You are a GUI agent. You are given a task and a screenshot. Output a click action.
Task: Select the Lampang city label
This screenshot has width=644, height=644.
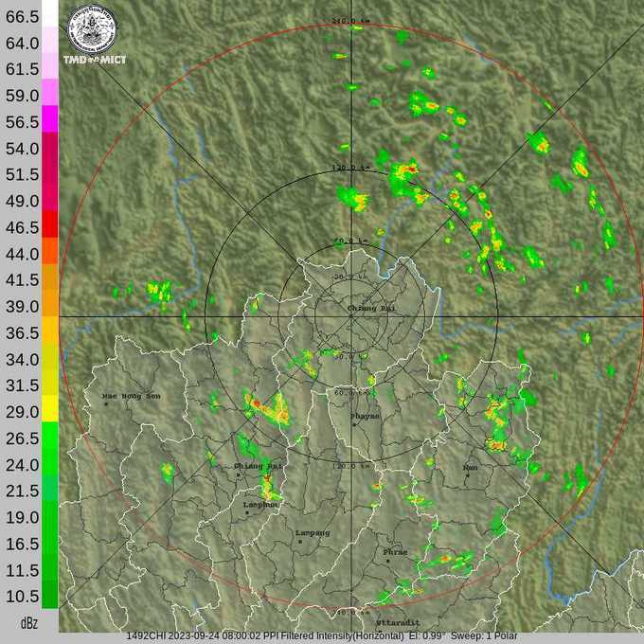click(312, 533)
